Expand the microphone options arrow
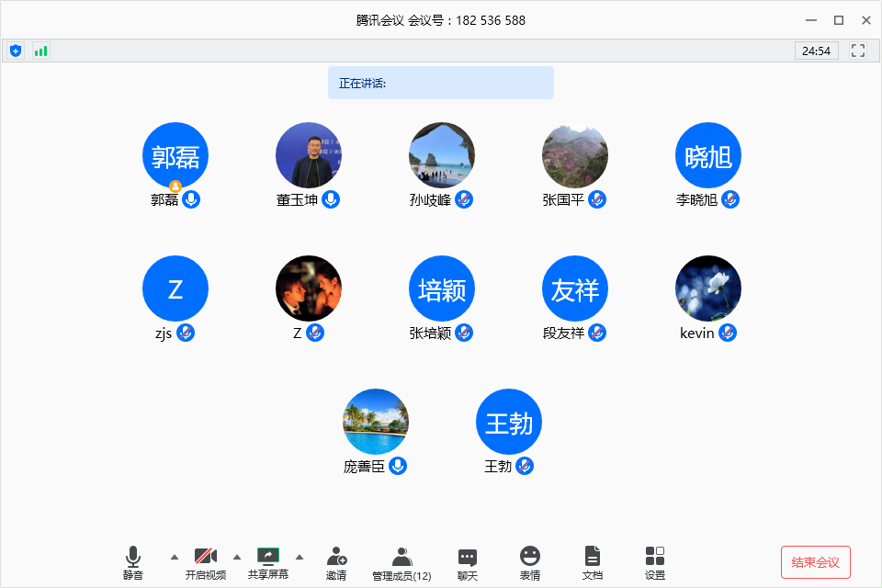Screen dimensions: 882x588 click(175, 557)
